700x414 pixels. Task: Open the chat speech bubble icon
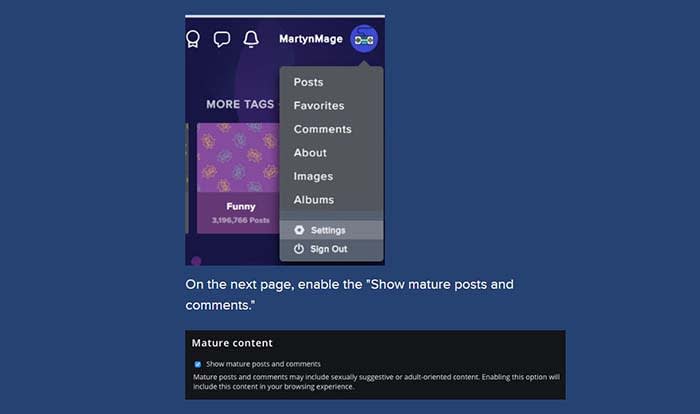point(222,40)
